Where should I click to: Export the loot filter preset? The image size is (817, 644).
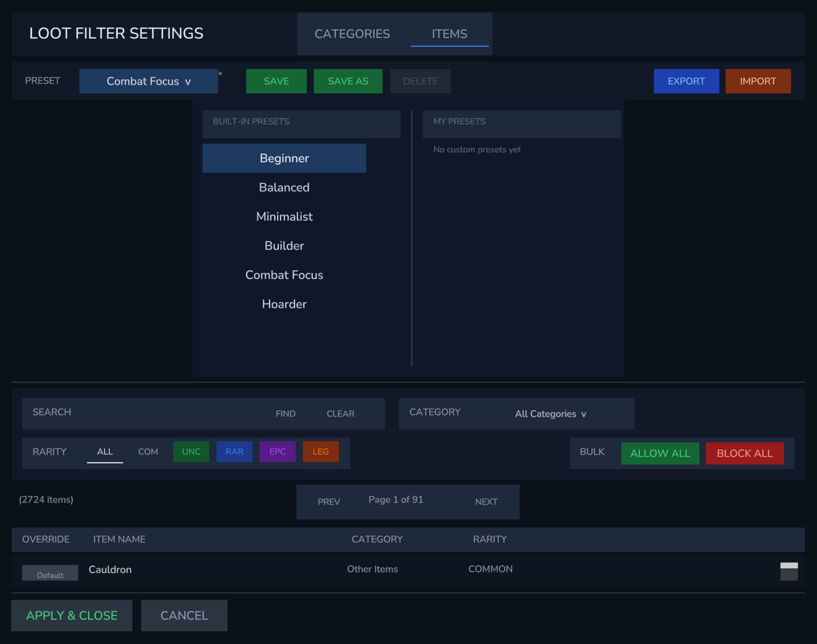click(686, 81)
